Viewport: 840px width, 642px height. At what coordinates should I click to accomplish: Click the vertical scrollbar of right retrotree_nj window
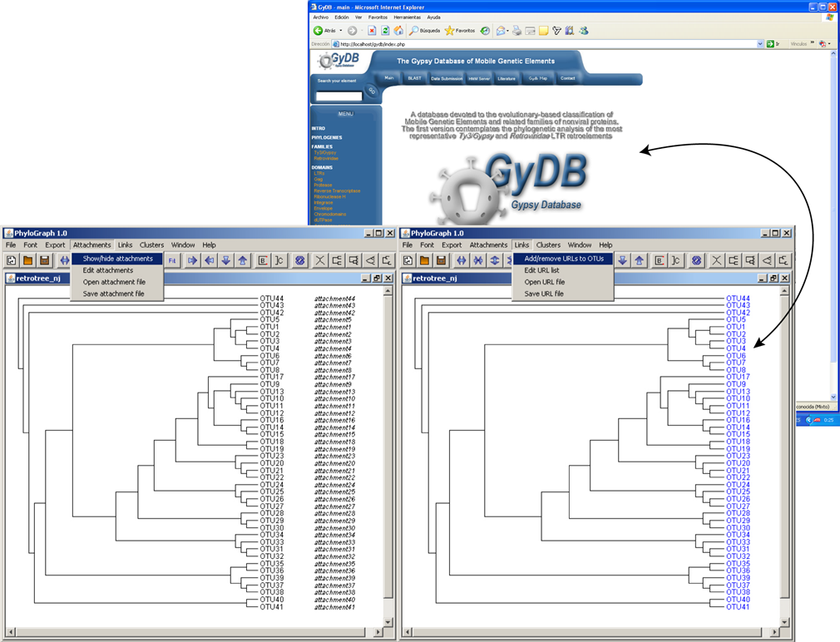click(x=784, y=457)
